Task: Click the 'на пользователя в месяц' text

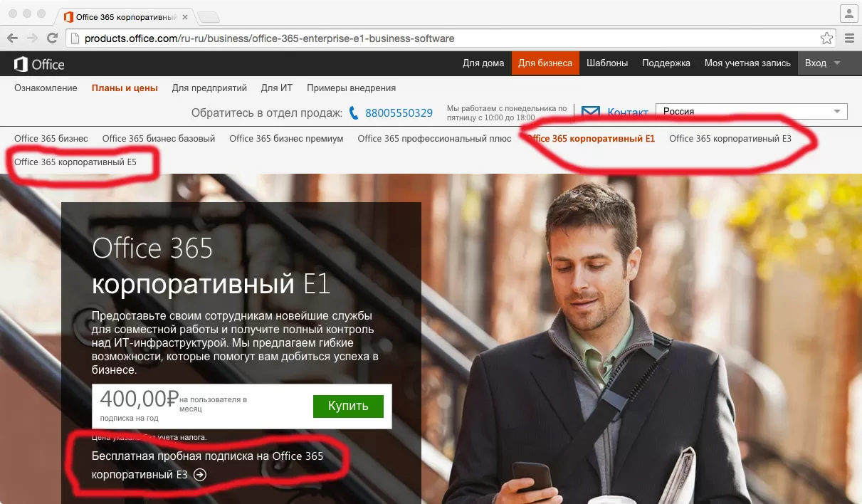Action: 214,404
